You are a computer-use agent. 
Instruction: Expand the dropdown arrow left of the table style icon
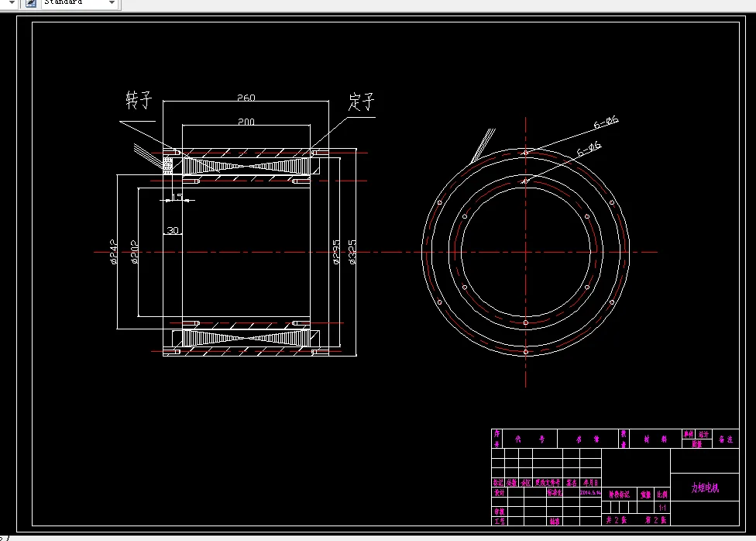(12, 2)
